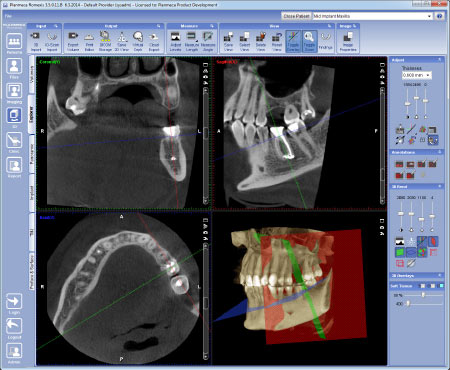The width and height of the screenshot is (450, 370).
Task: Toggle Zoom mode in View group
Action: 309,41
